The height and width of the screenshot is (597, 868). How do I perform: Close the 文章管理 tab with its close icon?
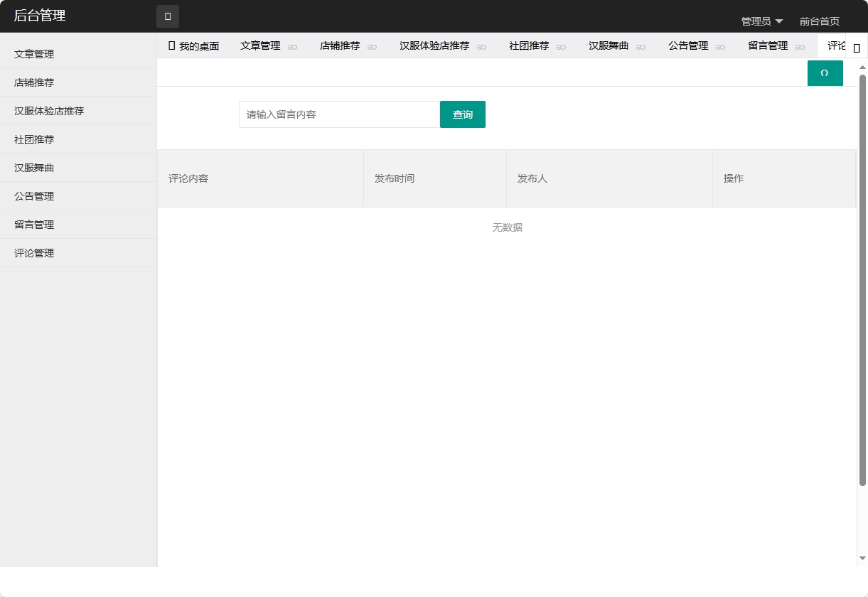pyautogui.click(x=291, y=46)
